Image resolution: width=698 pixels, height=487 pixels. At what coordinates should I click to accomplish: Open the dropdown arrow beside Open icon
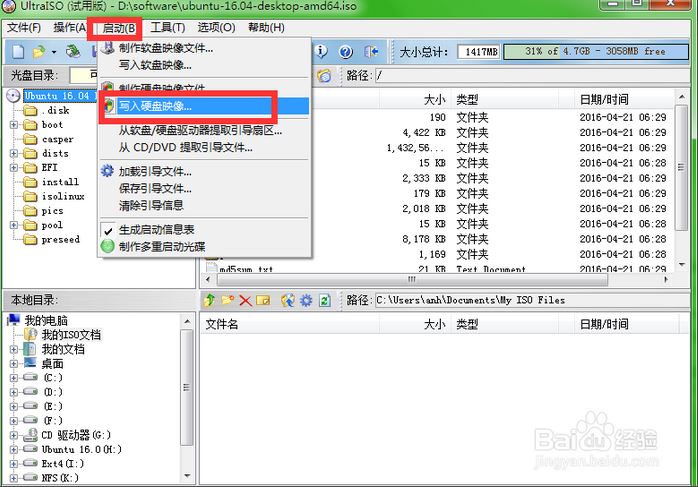click(x=54, y=52)
